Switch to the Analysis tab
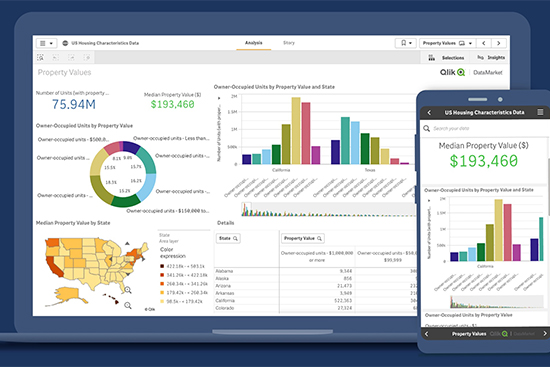Screen dimensions: 550x367 click(254, 43)
